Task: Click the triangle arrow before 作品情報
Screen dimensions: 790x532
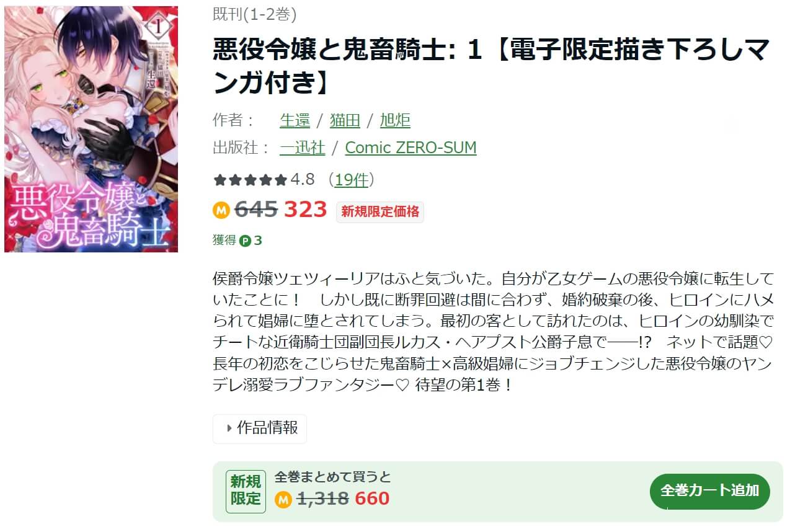Action: 229,428
